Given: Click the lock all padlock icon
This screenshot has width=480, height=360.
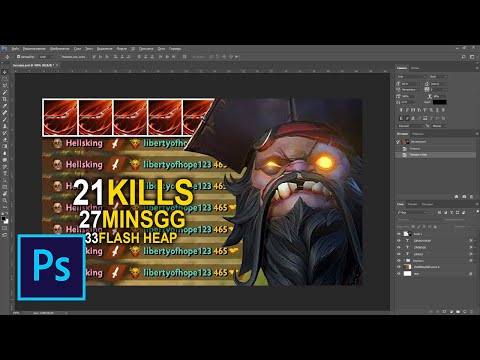Looking at the screenshot, I should (x=435, y=226).
